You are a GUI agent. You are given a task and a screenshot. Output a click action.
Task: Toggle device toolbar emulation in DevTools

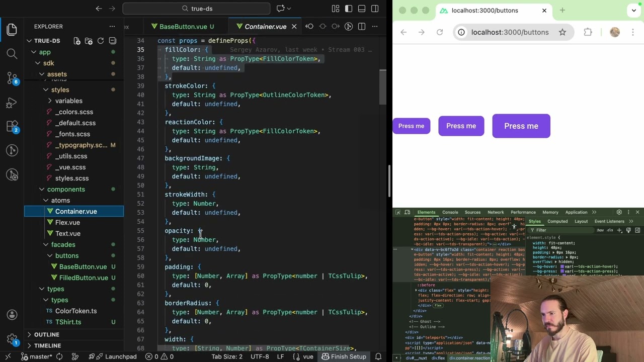407,212
